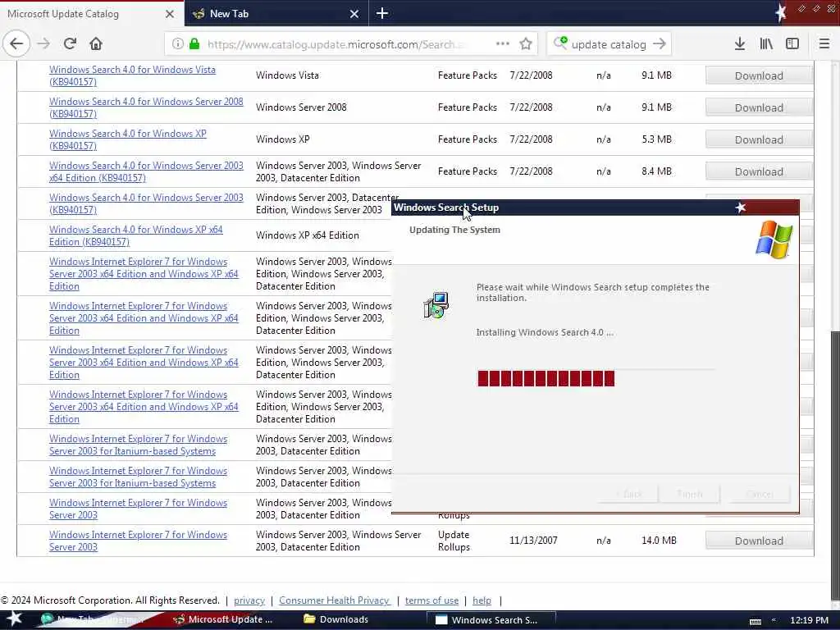
Task: Show site information icon in address bar
Action: pyautogui.click(x=178, y=44)
